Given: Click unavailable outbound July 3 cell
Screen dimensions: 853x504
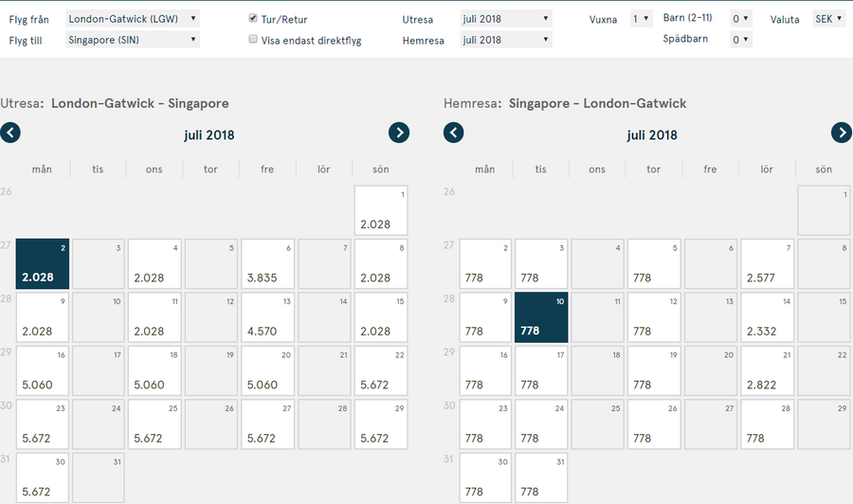Looking at the screenshot, I should tap(99, 263).
